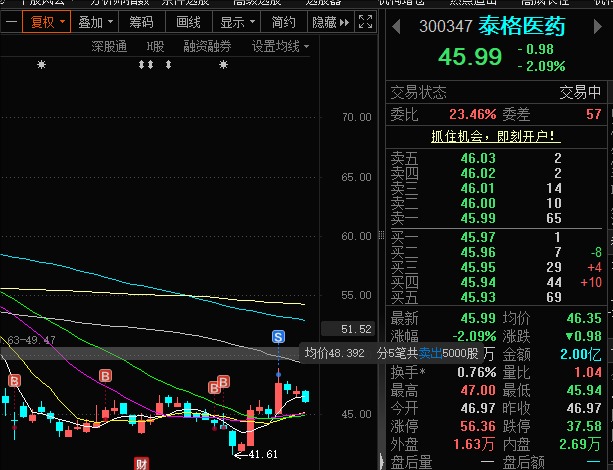Click 最高 value 47.00
The height and width of the screenshot is (470, 613).
[x=479, y=390]
